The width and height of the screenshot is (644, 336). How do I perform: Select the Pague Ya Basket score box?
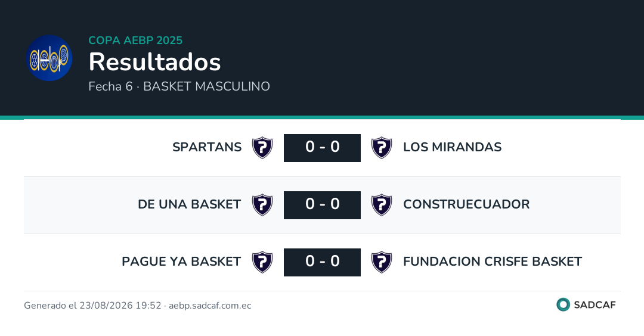322,262
